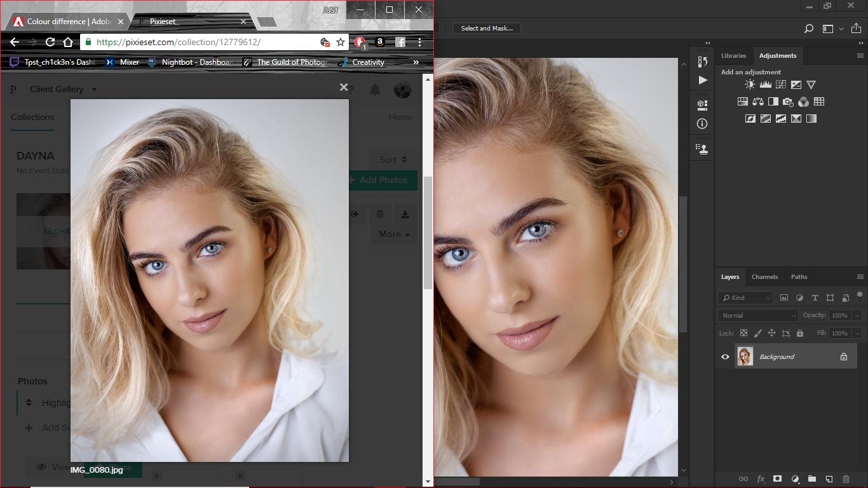This screenshot has width=868, height=488.
Task: Add a Black & White adjustment
Action: point(773,102)
